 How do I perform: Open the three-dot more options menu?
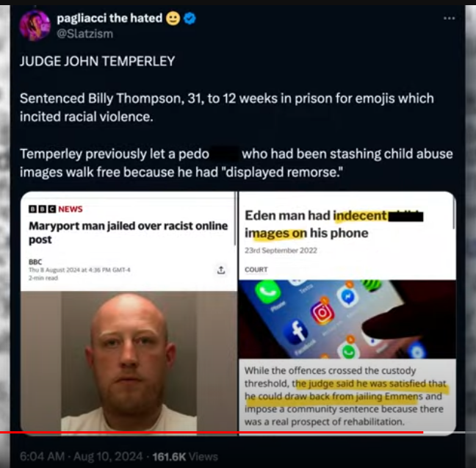click(450, 18)
